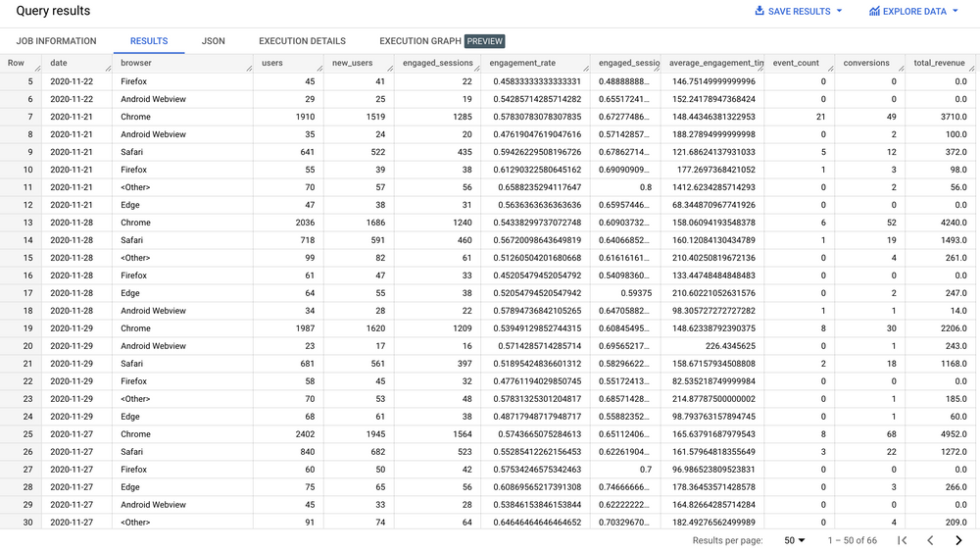Click the engagement_rate column header
The width and height of the screenshot is (980, 551).
point(522,63)
